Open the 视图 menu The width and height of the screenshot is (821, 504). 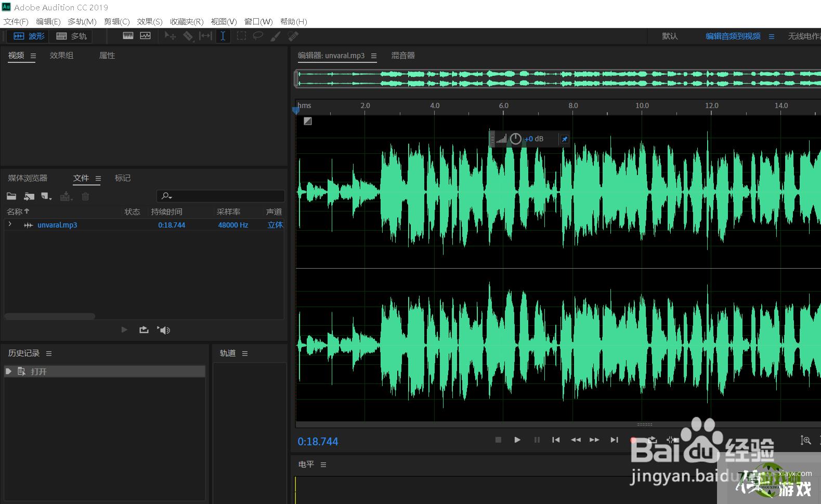(224, 21)
